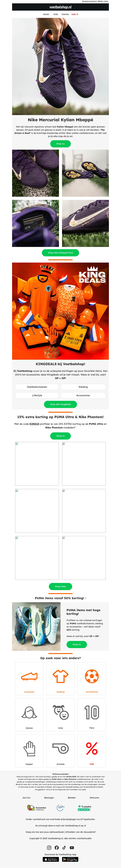Download app via Google Play badge
The image size is (121, 868).
pyautogui.click(x=70, y=860)
